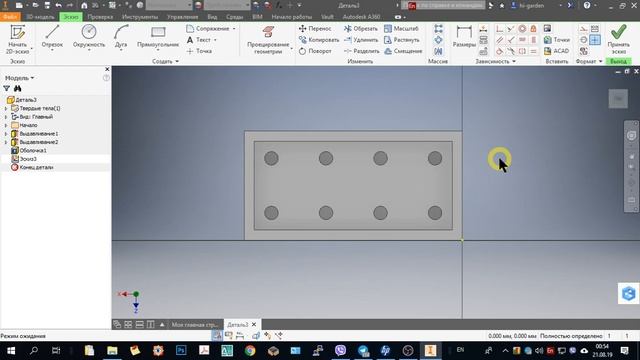This screenshot has width=640, height=360.
Task: Switch to the 3D-модель ribbon tab
Action: tap(40, 17)
